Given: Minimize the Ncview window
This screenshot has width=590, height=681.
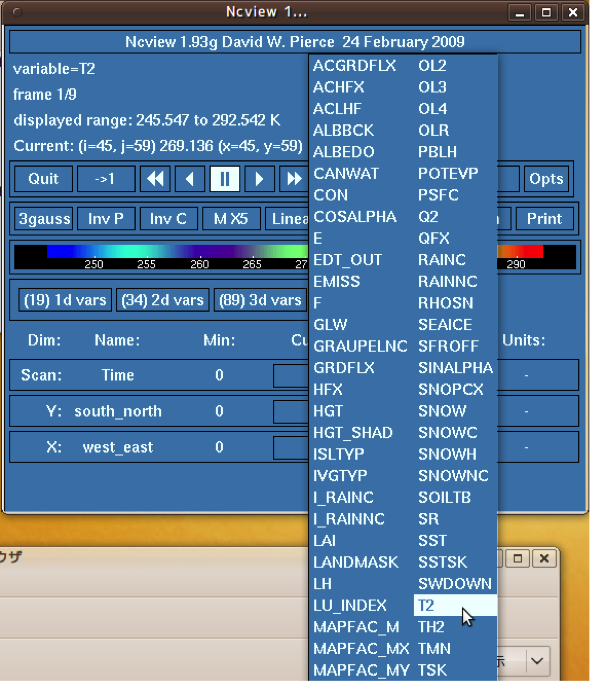Looking at the screenshot, I should [x=520, y=13].
